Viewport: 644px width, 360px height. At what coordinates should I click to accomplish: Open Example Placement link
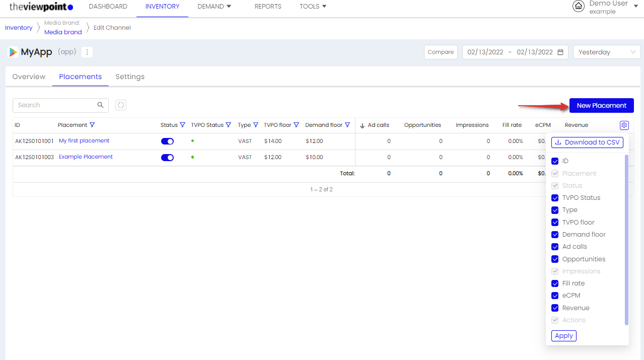(x=86, y=157)
